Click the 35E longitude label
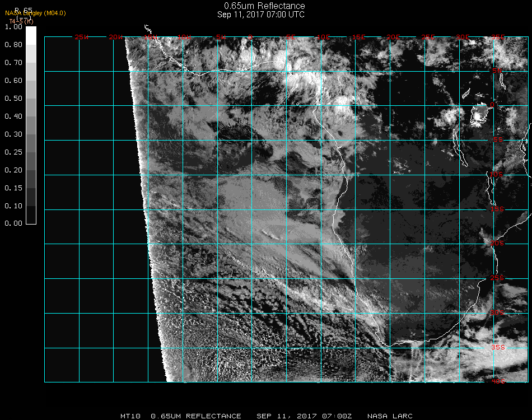 tap(498, 37)
